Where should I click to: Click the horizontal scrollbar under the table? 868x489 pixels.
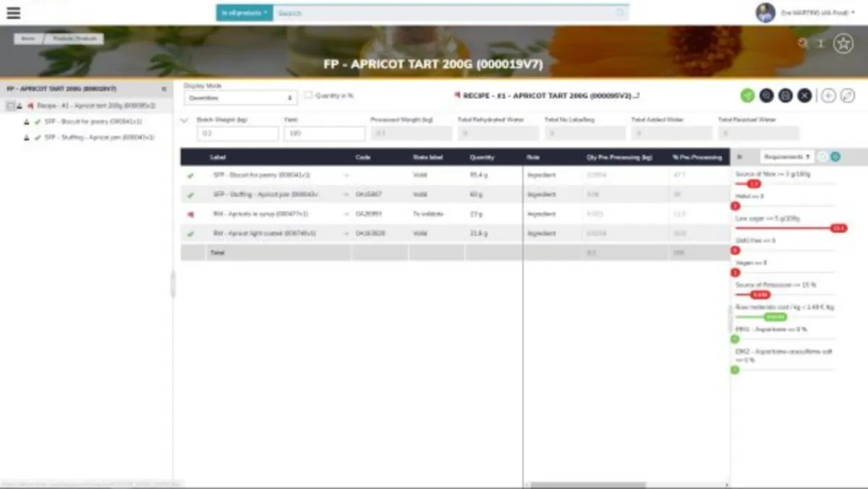[587, 485]
